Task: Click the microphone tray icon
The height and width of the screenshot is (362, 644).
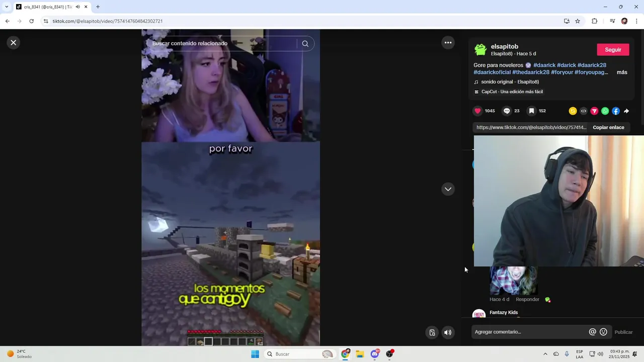Action: tap(567, 354)
